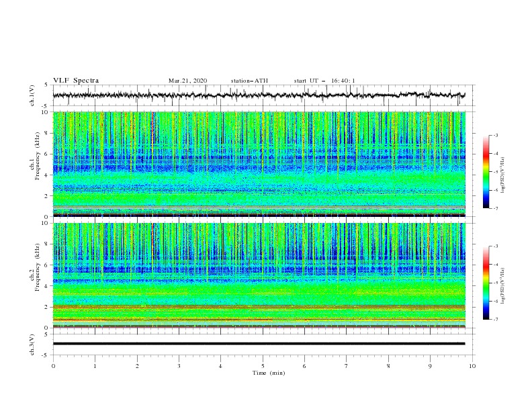The image size is (532, 411).
Task: Click the "start UT = 16:40:1" text
Action: click(324, 81)
